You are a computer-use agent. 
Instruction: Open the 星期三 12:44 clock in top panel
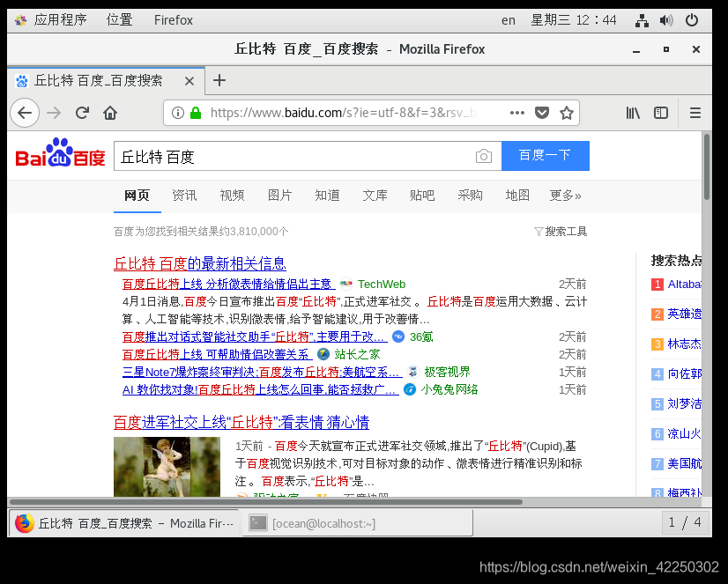pos(574,20)
